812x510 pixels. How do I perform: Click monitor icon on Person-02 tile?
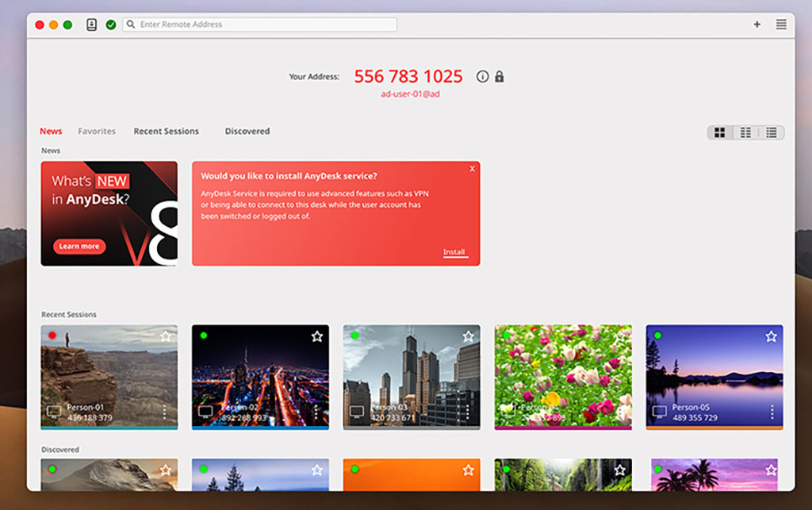pos(205,412)
